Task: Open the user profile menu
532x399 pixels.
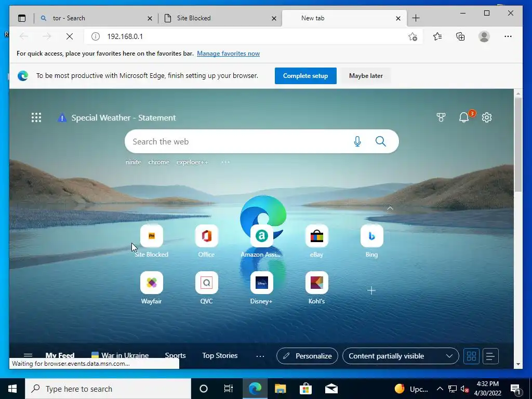Action: (484, 36)
